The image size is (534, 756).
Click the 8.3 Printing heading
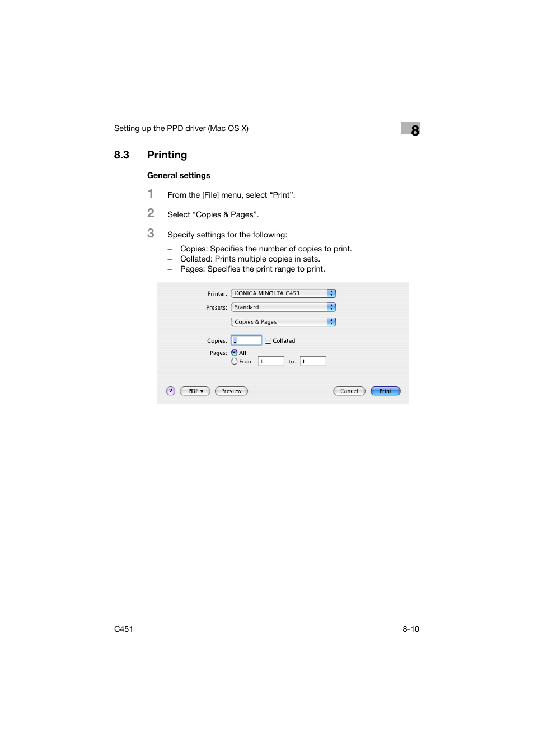tap(151, 155)
